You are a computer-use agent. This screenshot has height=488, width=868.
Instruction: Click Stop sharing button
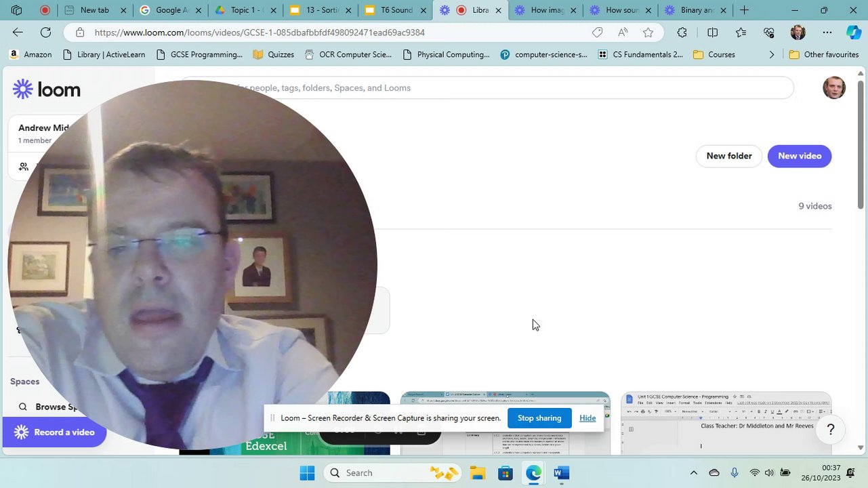point(539,418)
